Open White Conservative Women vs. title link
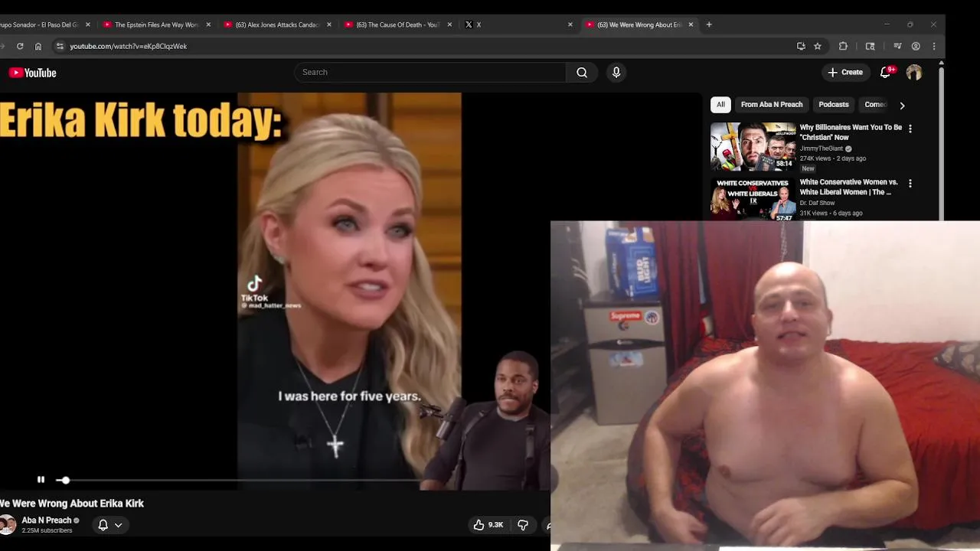Screen dimensions: 980x551 click(x=848, y=187)
